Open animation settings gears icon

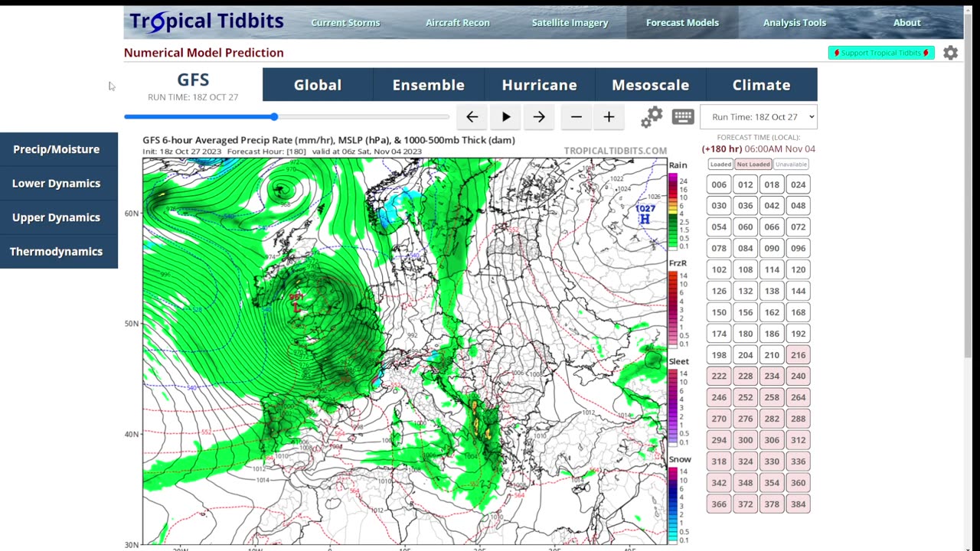click(x=652, y=117)
